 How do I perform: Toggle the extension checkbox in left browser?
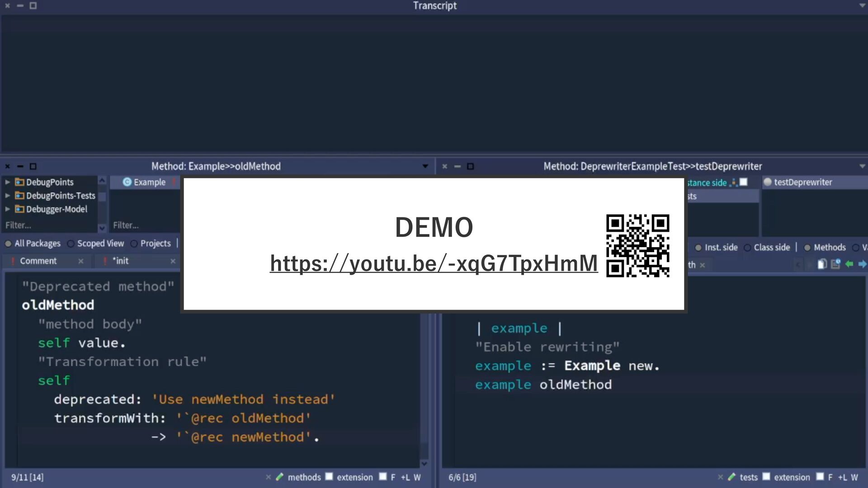330,477
